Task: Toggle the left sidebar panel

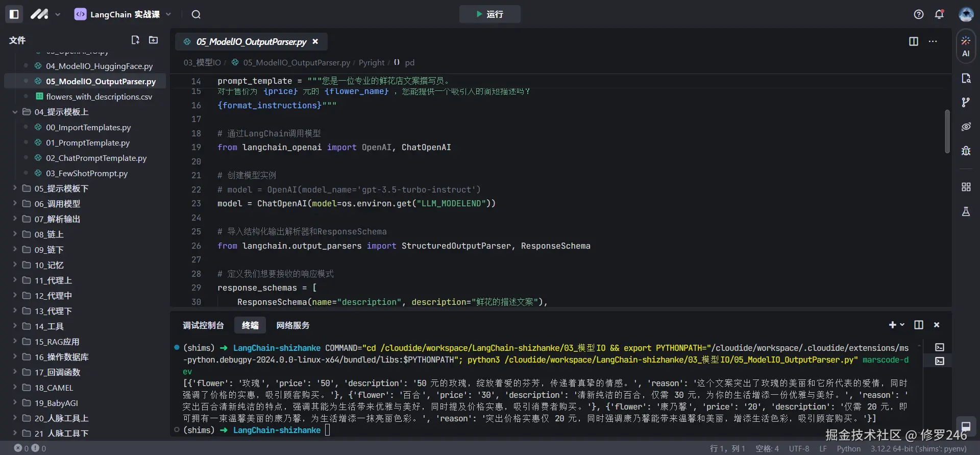Action: coord(14,14)
